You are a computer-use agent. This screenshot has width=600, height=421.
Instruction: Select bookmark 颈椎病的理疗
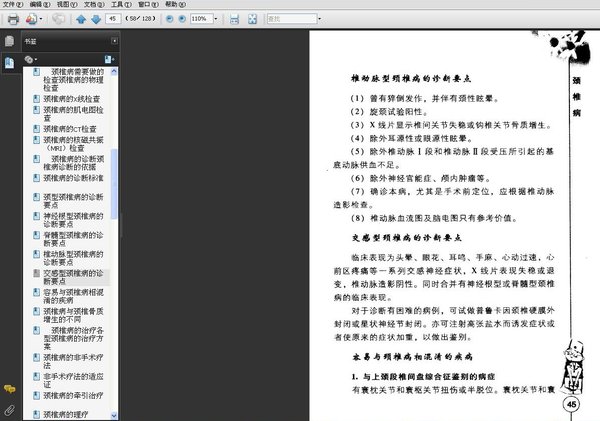coord(65,414)
